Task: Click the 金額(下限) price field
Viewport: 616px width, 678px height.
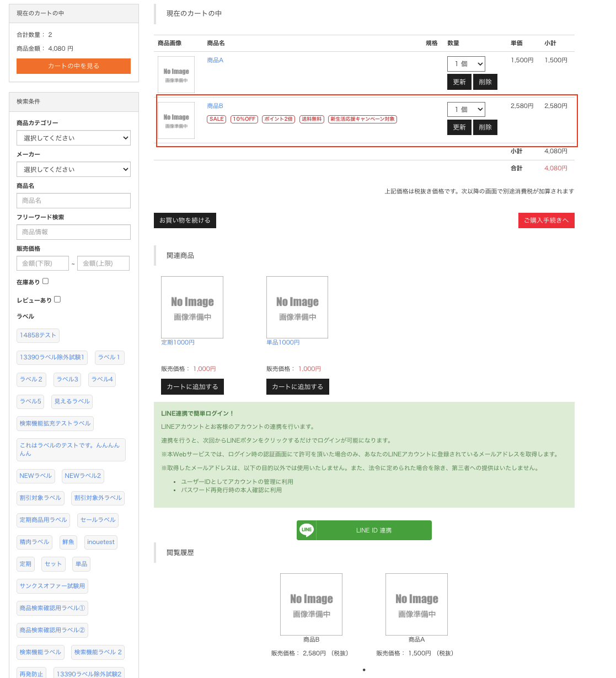Action: click(42, 263)
